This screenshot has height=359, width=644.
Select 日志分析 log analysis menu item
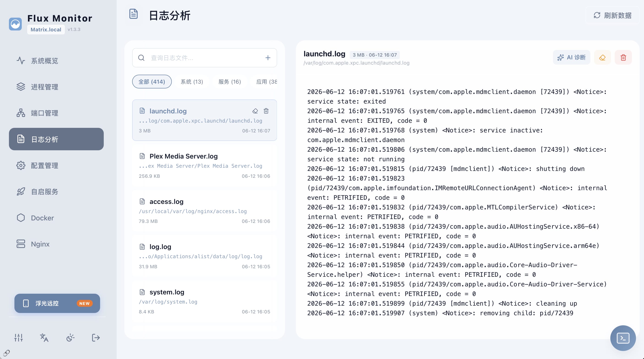tap(56, 139)
